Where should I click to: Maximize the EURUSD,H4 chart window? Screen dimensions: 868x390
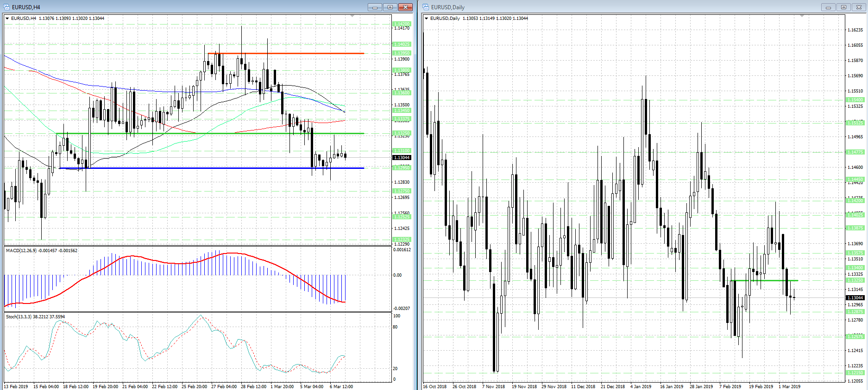390,7
